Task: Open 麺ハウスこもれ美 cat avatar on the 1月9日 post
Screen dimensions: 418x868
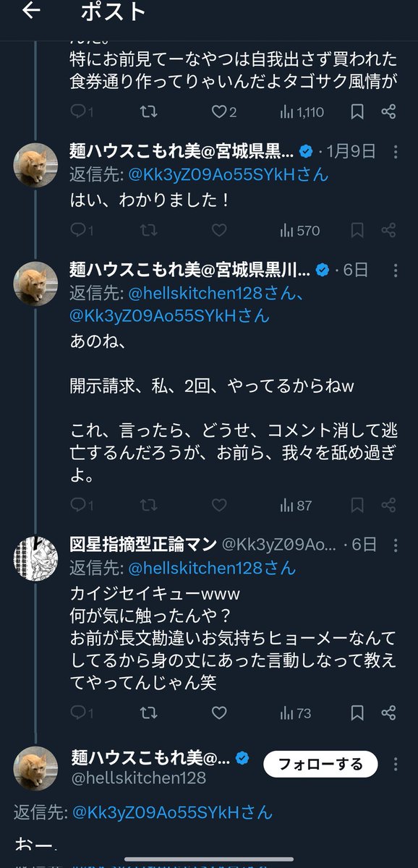Action: (x=35, y=165)
